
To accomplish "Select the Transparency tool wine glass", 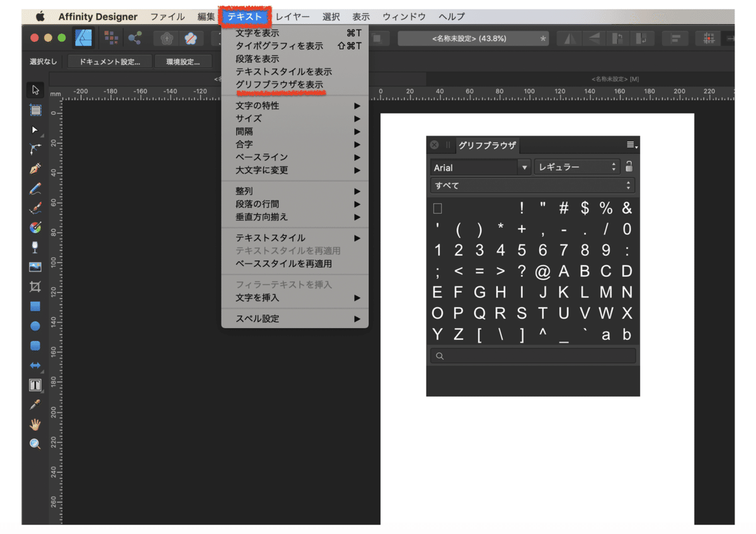I will coord(36,247).
